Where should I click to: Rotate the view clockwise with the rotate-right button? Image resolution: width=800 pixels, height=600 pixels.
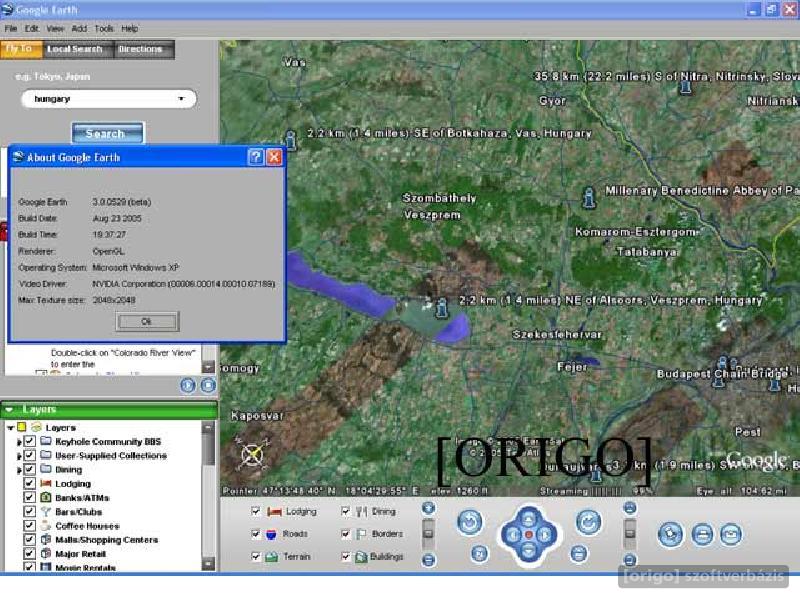[x=588, y=522]
